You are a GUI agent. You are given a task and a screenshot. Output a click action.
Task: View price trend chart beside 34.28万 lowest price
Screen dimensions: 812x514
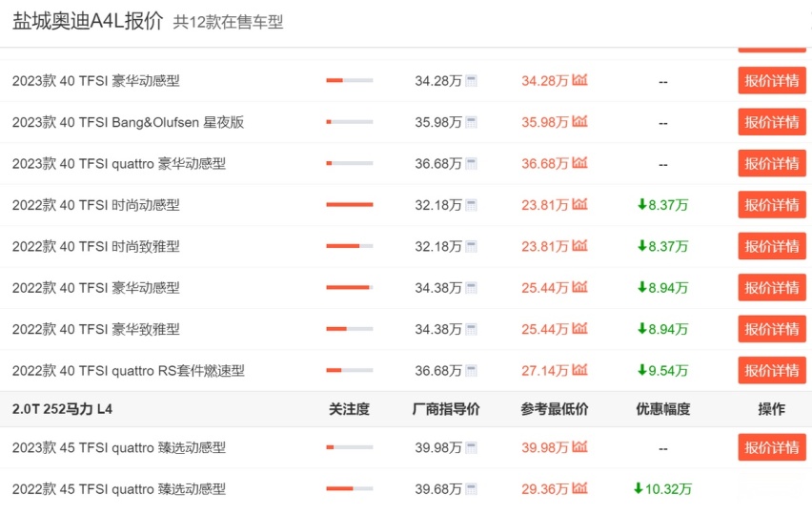pyautogui.click(x=580, y=80)
